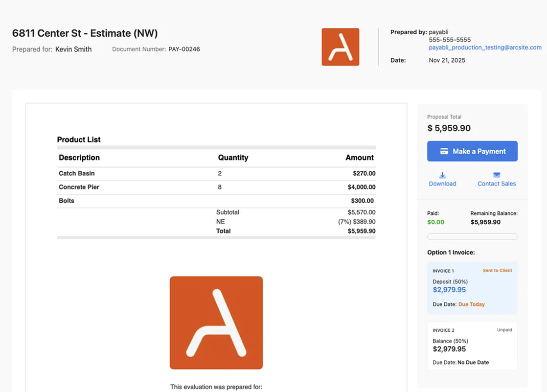547x392 pixels.
Task: Click the large orange logo in the document
Action: 216,323
